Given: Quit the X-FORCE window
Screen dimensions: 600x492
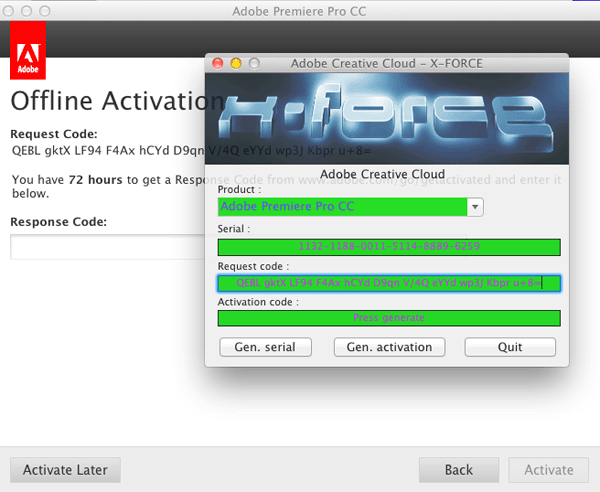Looking at the screenshot, I should click(x=510, y=347).
